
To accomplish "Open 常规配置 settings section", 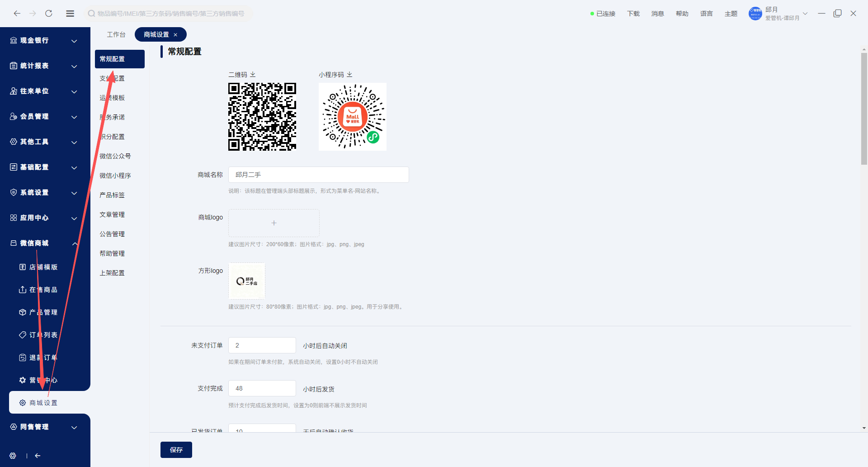I will pos(120,59).
